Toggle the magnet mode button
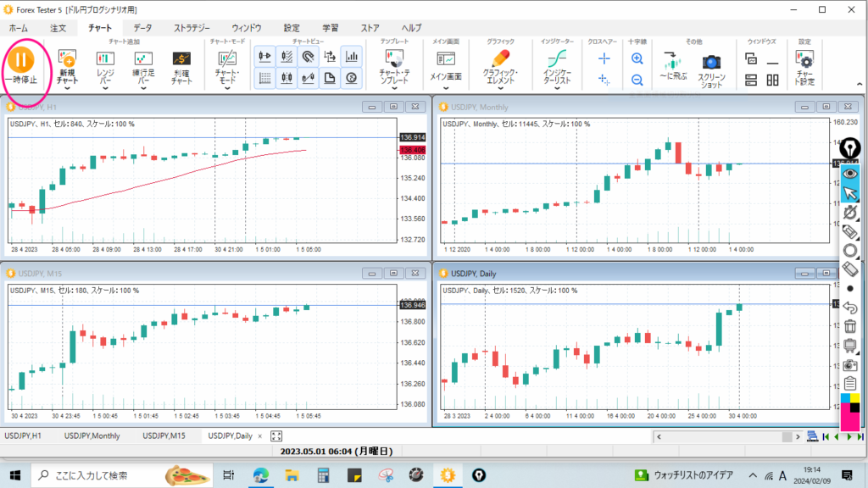 coord(309,57)
